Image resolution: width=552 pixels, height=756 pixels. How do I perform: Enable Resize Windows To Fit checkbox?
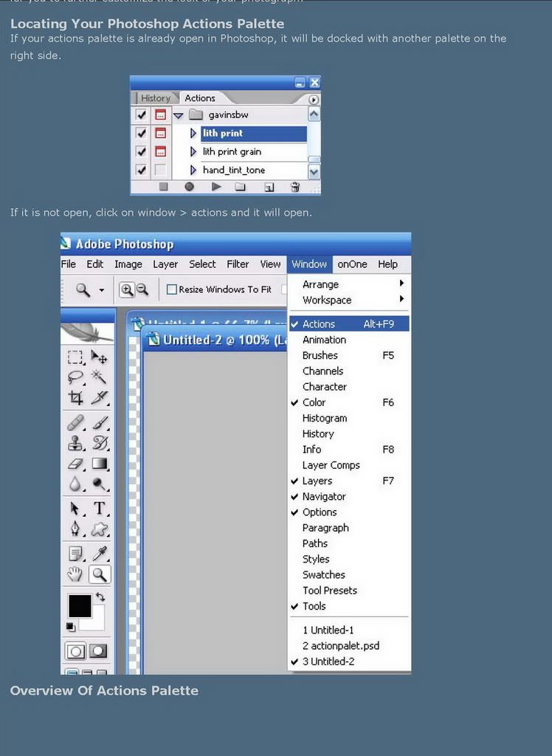coord(172,289)
